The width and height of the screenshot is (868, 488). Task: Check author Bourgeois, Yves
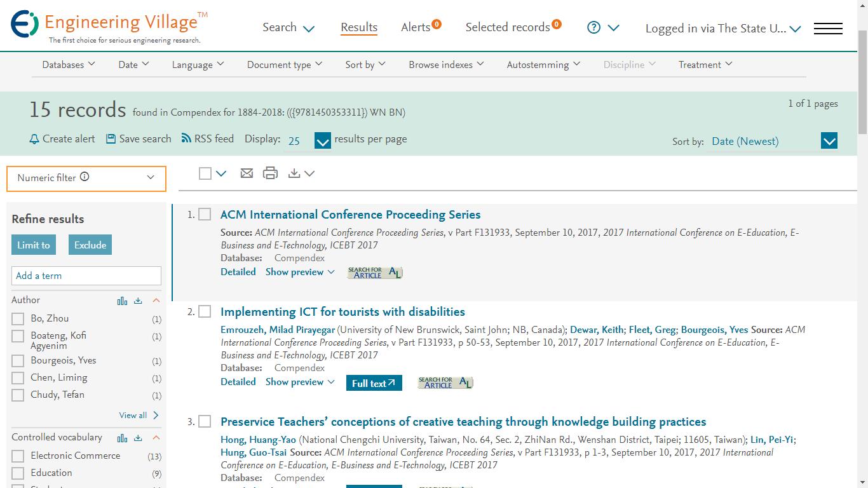18,361
